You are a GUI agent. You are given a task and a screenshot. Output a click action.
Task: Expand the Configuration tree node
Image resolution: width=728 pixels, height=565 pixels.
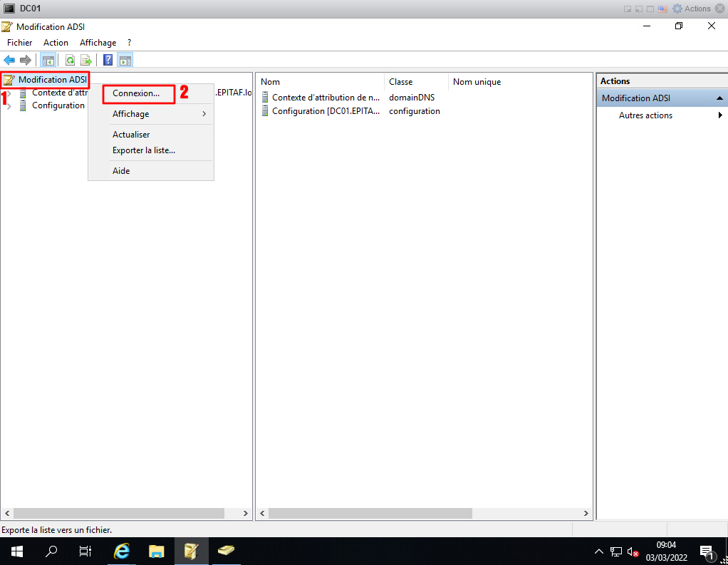pyautogui.click(x=9, y=106)
